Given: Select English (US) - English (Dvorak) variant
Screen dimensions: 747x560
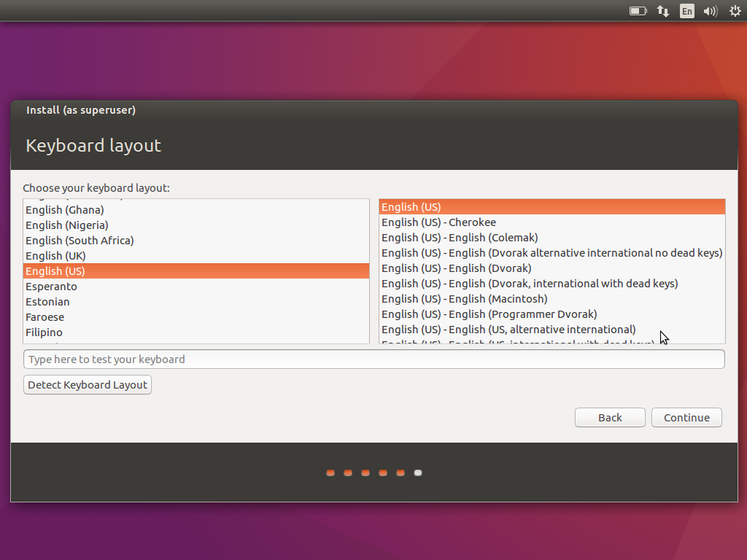Looking at the screenshot, I should point(552,268).
